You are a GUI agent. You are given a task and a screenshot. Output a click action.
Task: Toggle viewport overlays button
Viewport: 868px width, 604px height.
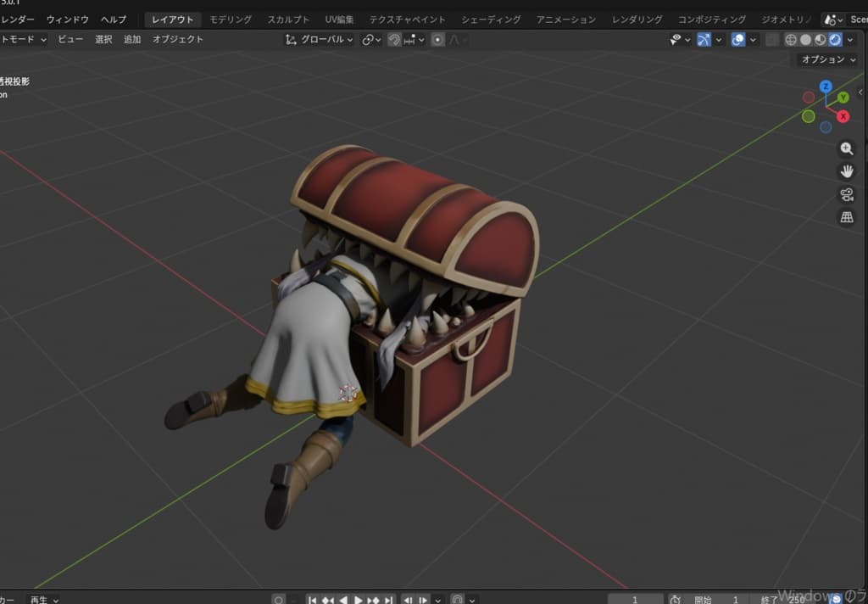(737, 40)
